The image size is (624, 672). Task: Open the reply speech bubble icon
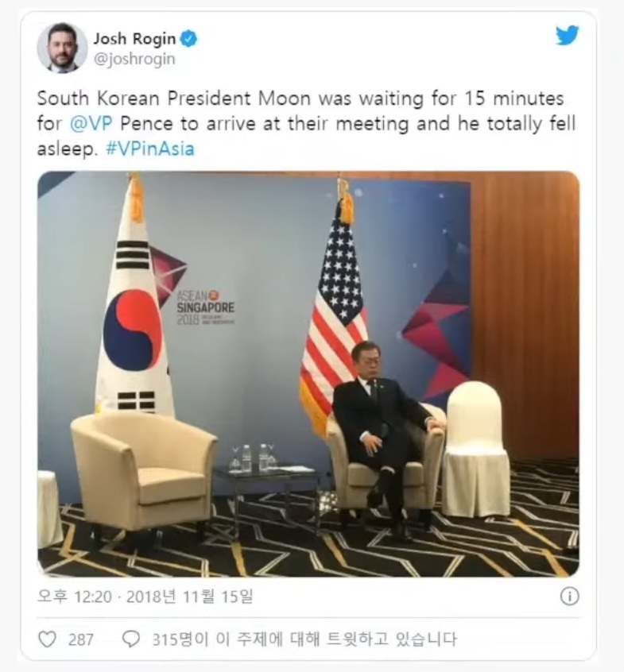tap(131, 639)
